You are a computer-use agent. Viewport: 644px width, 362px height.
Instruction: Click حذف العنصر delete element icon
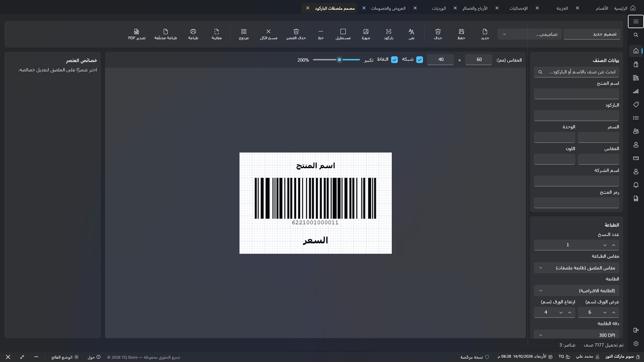pos(296,34)
